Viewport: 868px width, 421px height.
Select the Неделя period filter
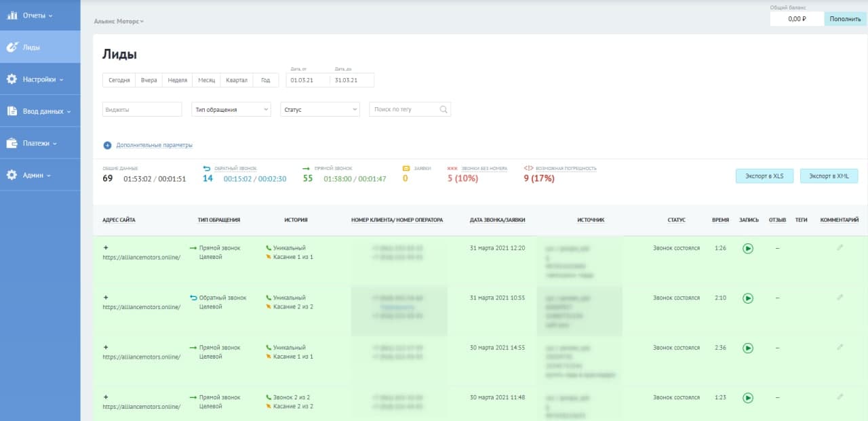tap(177, 80)
